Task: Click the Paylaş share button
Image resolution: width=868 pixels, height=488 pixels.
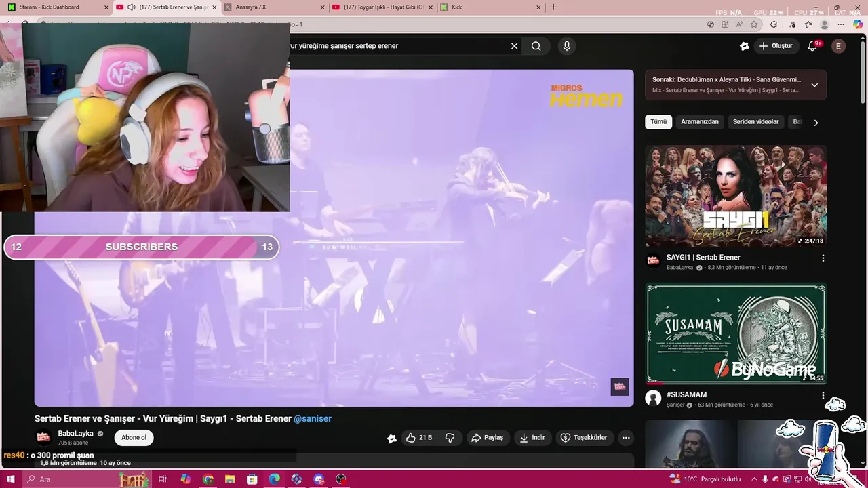Action: tap(488, 438)
